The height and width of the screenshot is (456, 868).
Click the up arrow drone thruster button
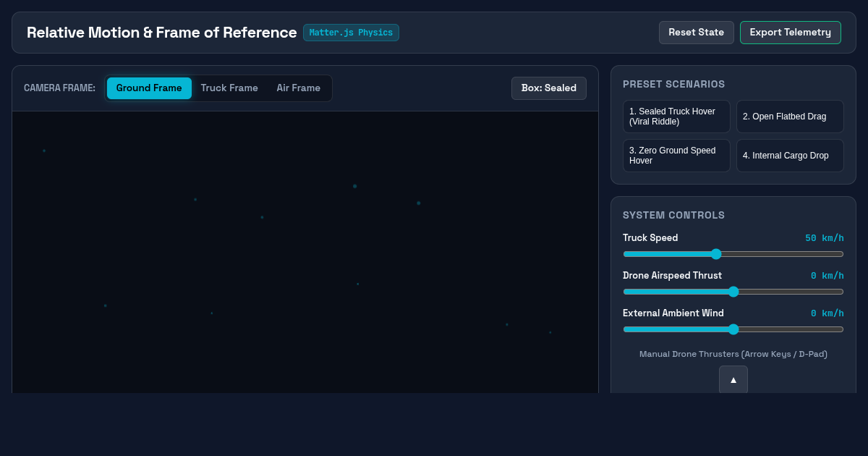pyautogui.click(x=733, y=379)
